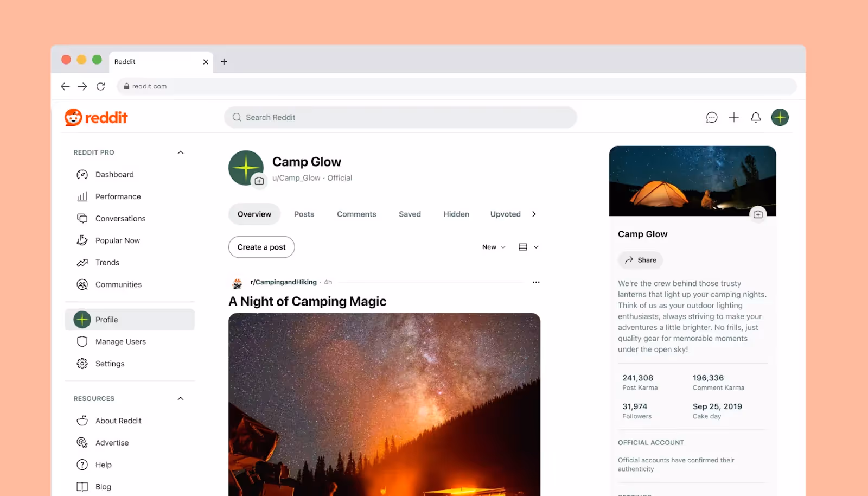868x496 pixels.
Task: Collapse the REDDIT PRO section
Action: pos(180,152)
